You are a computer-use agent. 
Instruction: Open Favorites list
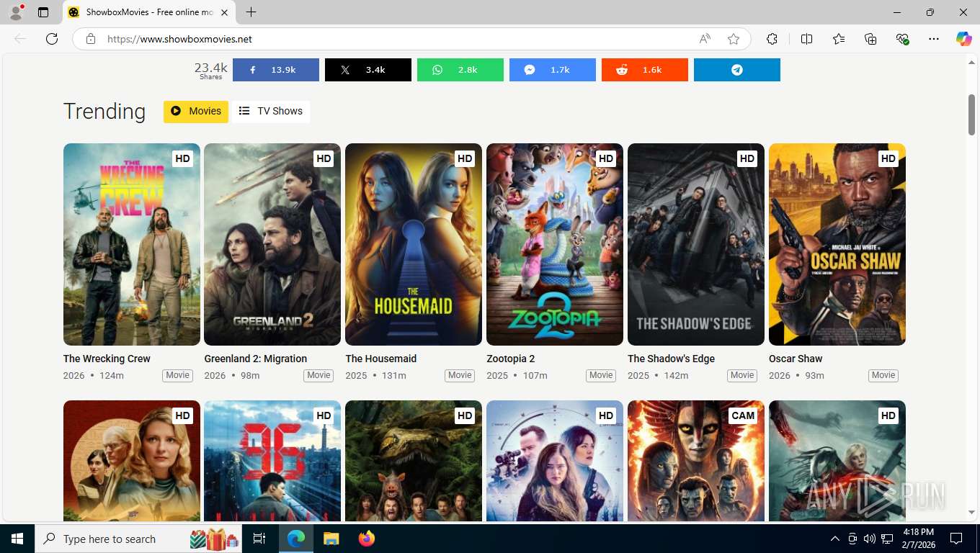coord(839,39)
